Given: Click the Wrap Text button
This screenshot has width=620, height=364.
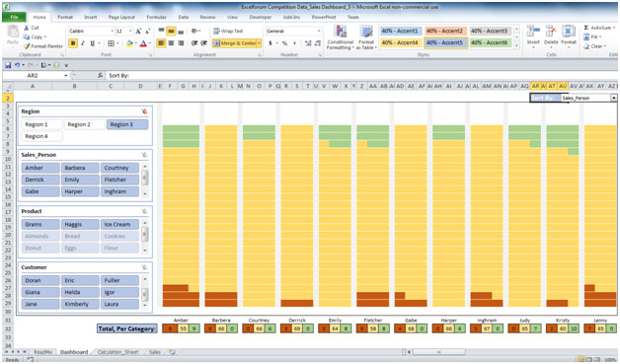Looking at the screenshot, I should pos(228,31).
